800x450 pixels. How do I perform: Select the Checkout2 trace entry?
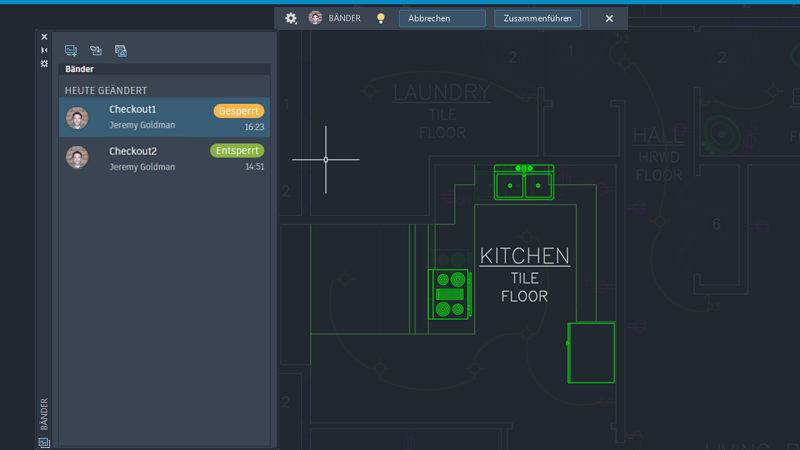(x=164, y=158)
